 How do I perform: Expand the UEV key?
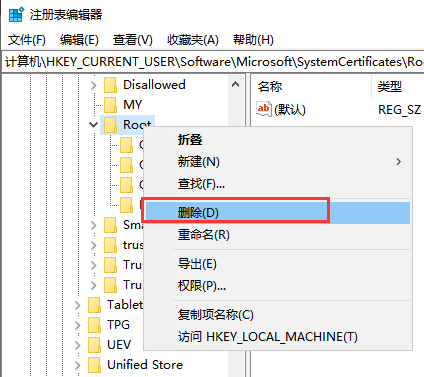(77, 345)
